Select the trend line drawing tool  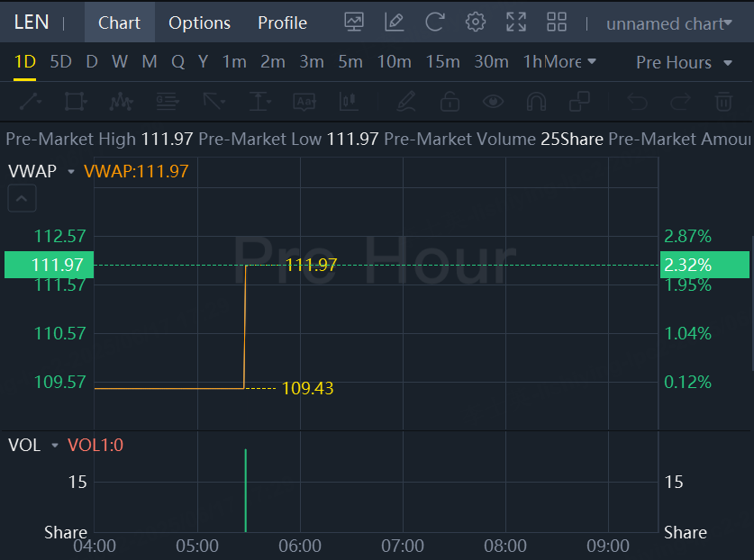click(30, 101)
